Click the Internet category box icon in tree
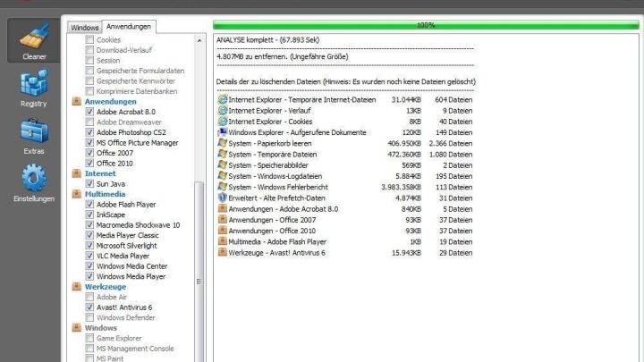644x362 pixels. coord(76,173)
